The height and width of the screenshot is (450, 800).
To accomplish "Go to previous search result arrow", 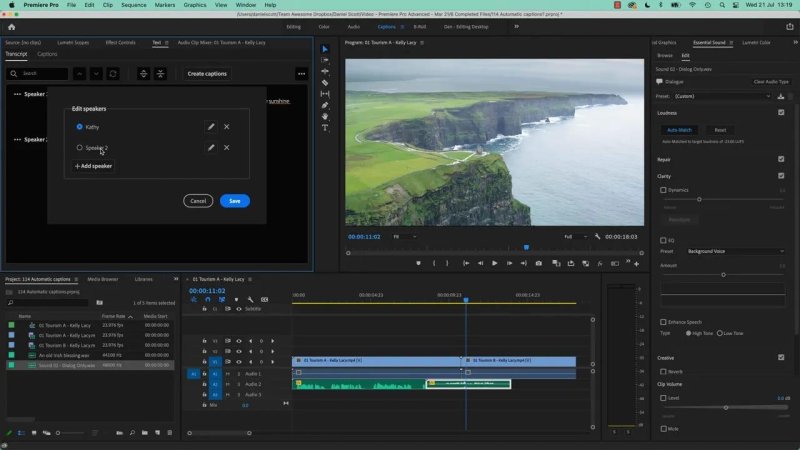I will pos(80,74).
